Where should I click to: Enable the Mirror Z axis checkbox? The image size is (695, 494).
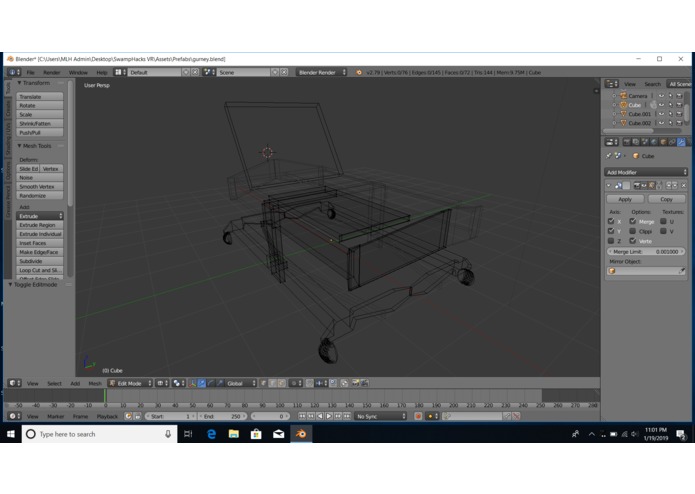(x=611, y=241)
